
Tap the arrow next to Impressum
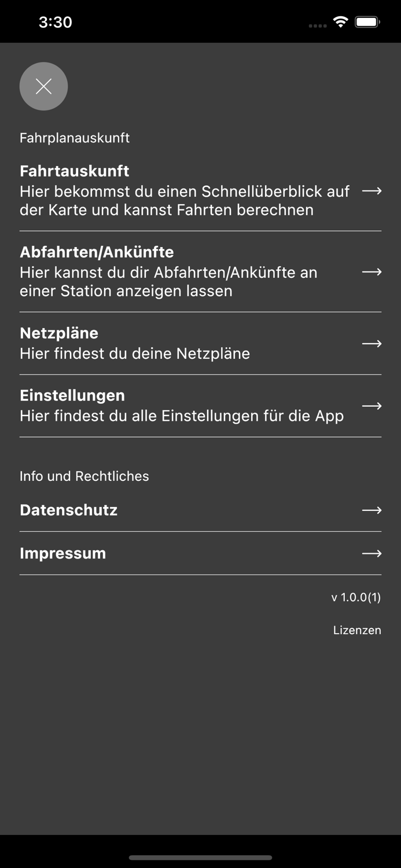click(x=371, y=553)
